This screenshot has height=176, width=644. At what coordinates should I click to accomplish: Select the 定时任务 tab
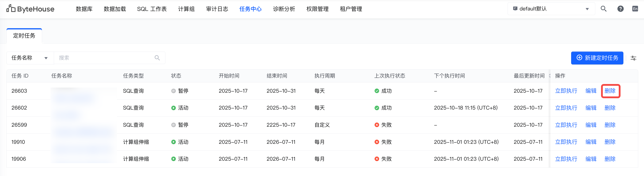(24, 36)
